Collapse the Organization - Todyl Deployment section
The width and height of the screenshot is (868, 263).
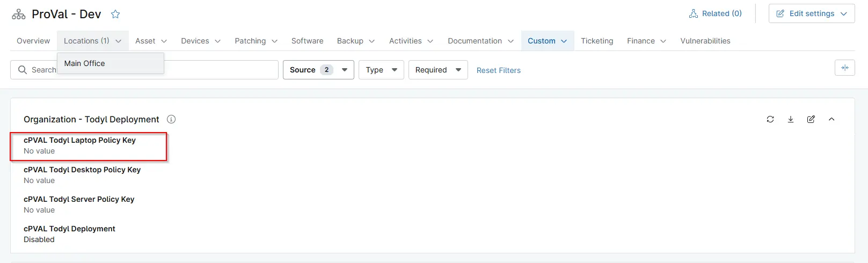831,119
